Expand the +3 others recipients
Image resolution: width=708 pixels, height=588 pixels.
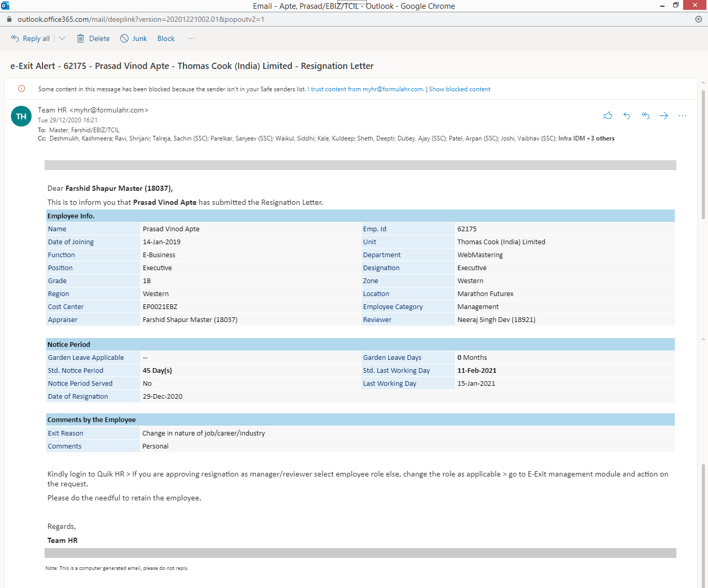(600, 138)
